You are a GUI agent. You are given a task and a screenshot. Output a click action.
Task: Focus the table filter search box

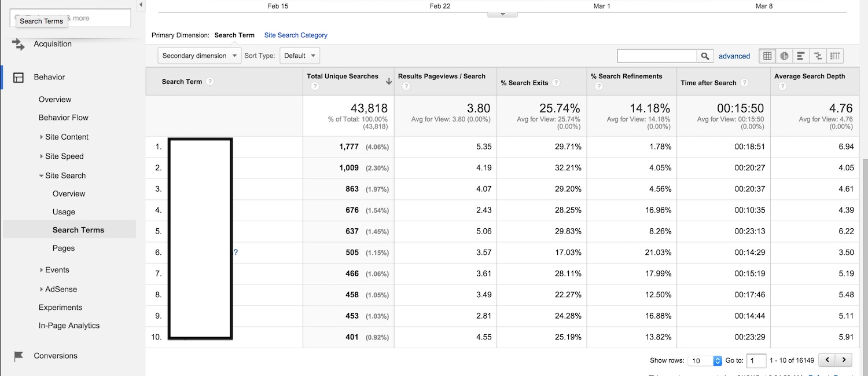pyautogui.click(x=657, y=56)
